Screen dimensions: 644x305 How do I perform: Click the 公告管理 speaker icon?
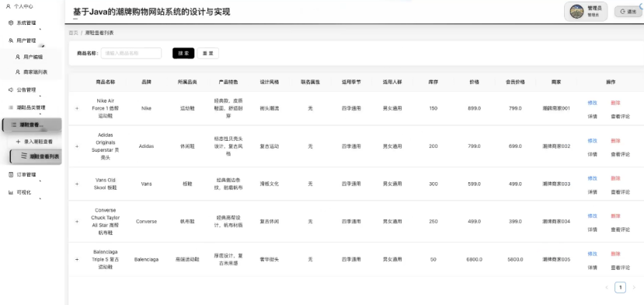pyautogui.click(x=11, y=89)
